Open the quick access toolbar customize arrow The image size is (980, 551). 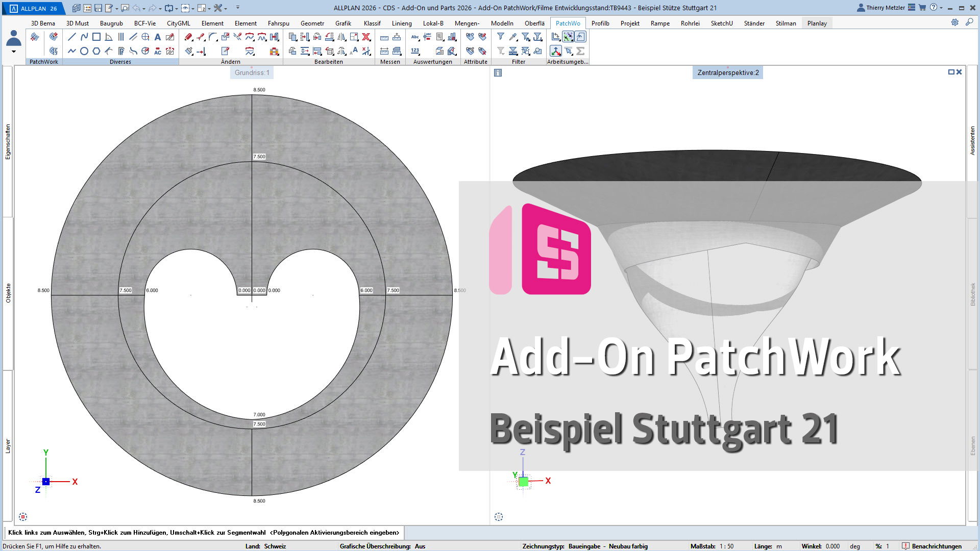pyautogui.click(x=238, y=8)
